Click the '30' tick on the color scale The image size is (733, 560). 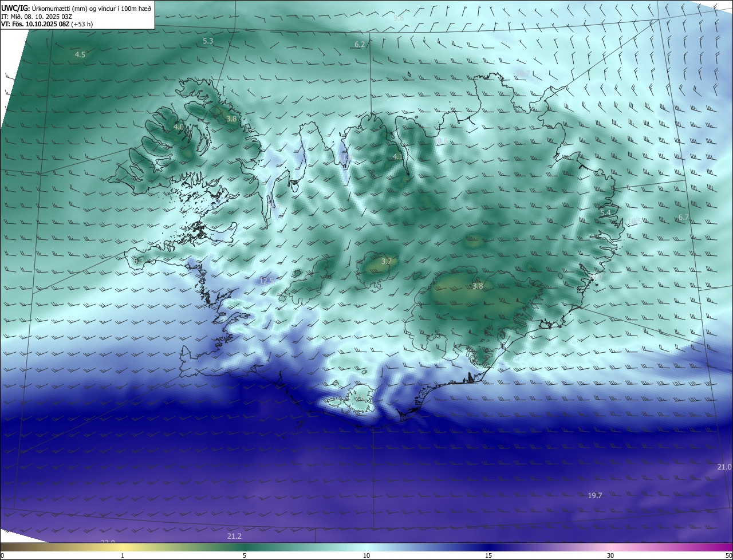point(610,555)
